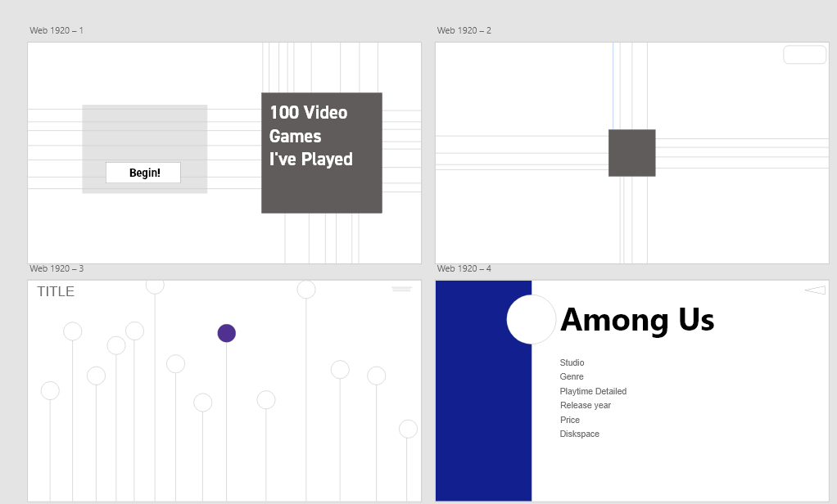Select the artboard label "Web 1920 – 2"

(464, 30)
